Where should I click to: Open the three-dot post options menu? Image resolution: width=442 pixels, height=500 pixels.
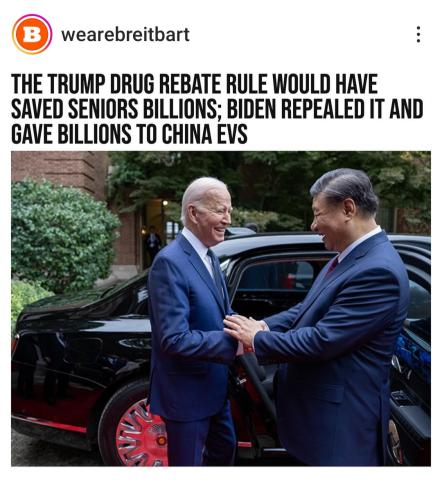418,34
